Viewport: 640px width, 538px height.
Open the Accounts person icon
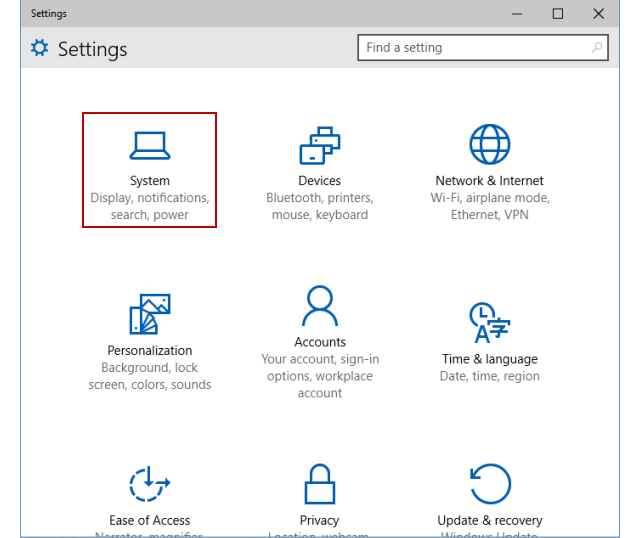(x=320, y=305)
